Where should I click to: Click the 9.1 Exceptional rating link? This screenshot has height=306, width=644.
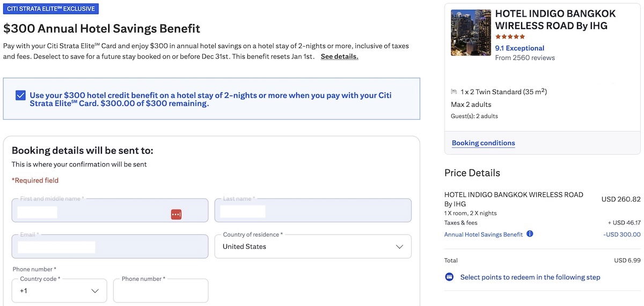(519, 48)
